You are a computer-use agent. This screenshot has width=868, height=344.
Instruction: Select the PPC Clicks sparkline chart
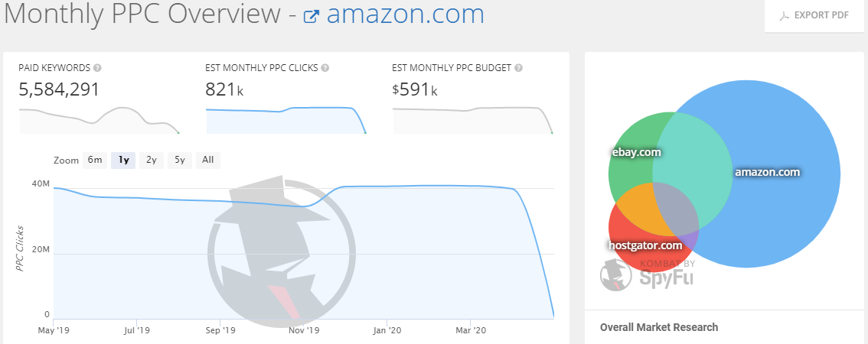pyautogui.click(x=286, y=120)
